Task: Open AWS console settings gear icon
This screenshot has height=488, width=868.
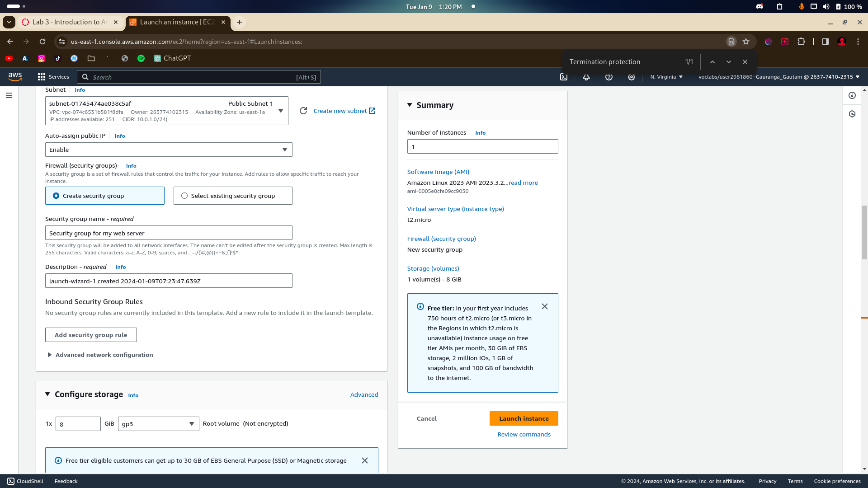Action: 632,77
